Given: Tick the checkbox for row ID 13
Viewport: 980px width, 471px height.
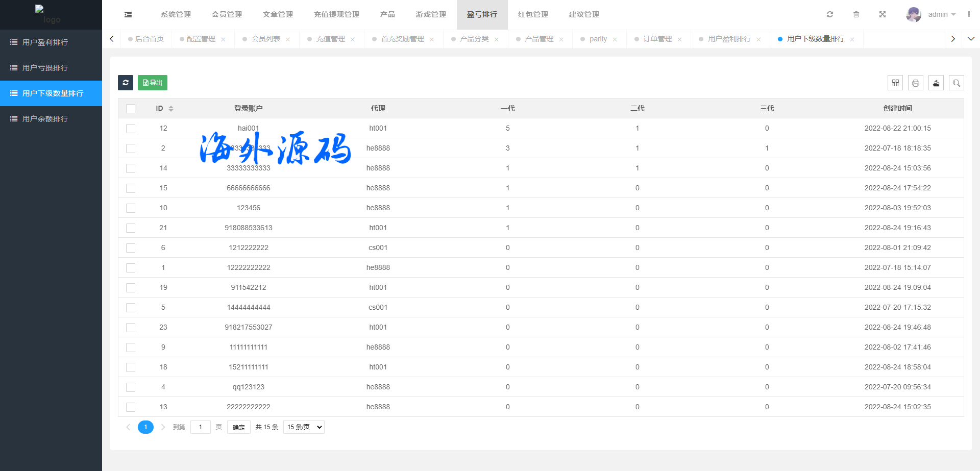Looking at the screenshot, I should click(131, 407).
